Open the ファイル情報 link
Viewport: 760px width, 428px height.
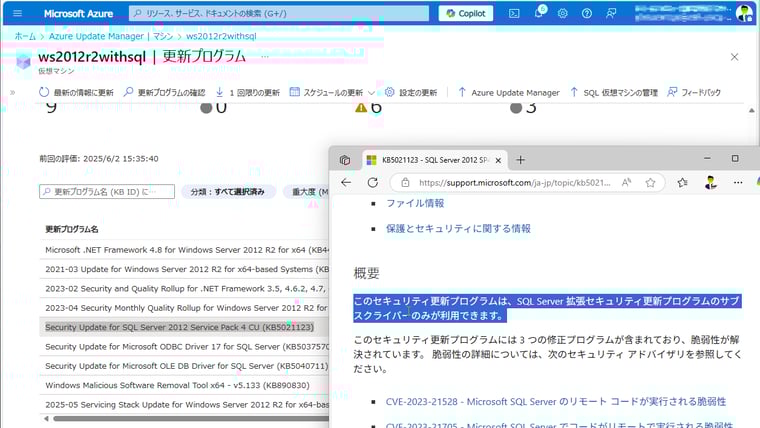click(415, 204)
